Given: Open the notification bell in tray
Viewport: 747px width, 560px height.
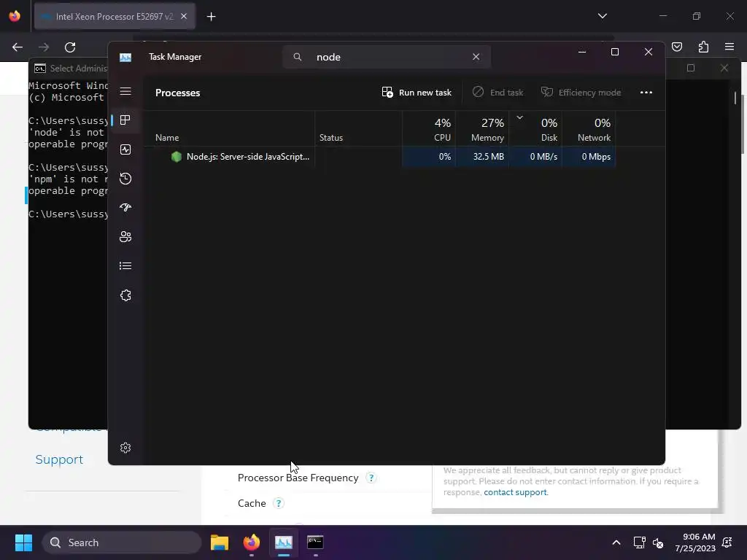Looking at the screenshot, I should [727, 542].
